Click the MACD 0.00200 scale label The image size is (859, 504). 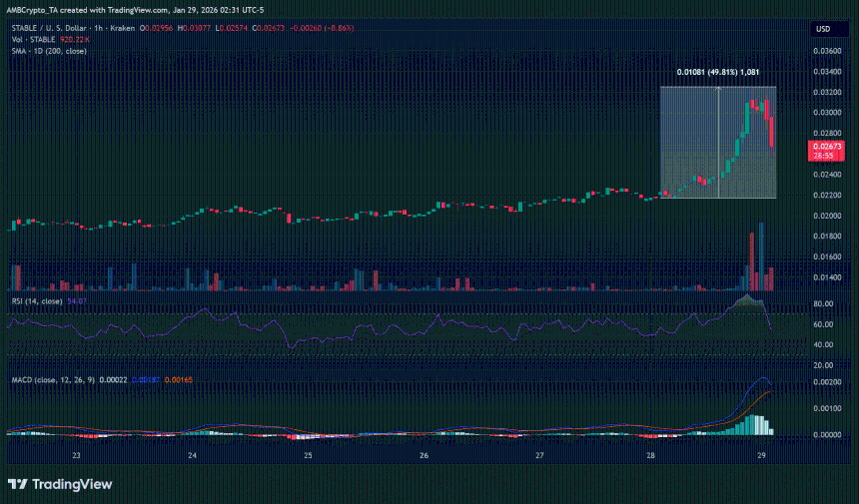(x=825, y=383)
